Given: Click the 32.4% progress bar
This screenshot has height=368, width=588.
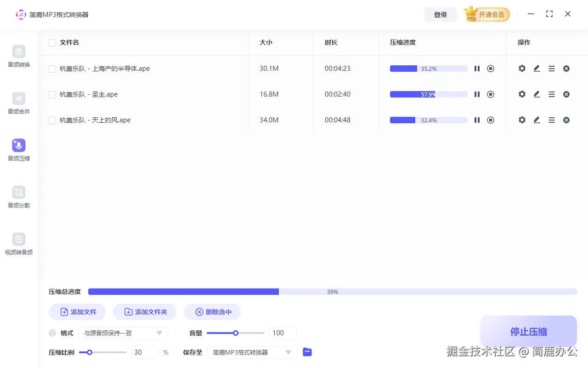Looking at the screenshot, I should 429,120.
